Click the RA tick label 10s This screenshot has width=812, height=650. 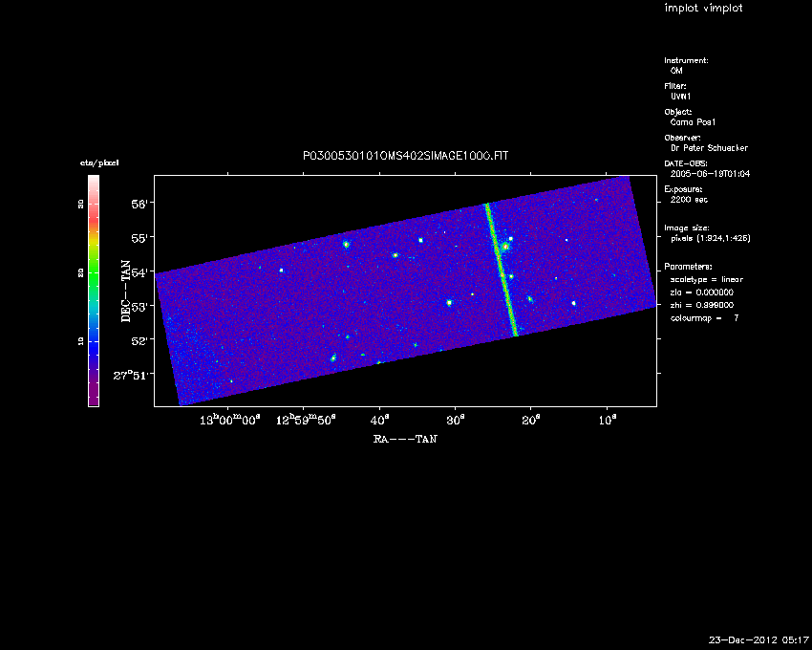pos(608,420)
